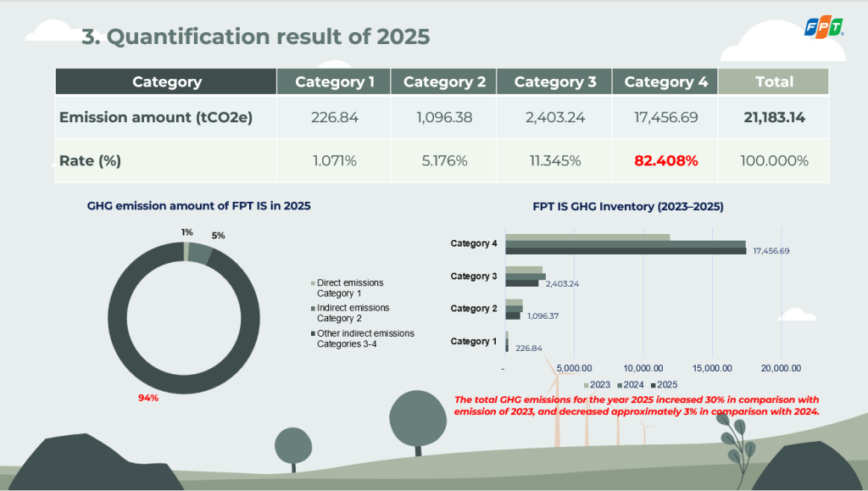868x491 pixels.
Task: Click the 2024 legend entry
Action: coord(631,385)
